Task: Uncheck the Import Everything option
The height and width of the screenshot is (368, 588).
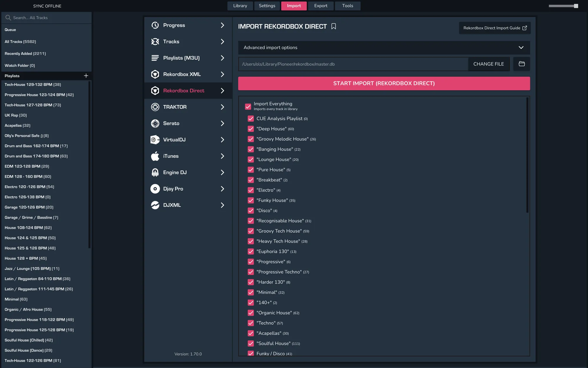Action: (248, 107)
